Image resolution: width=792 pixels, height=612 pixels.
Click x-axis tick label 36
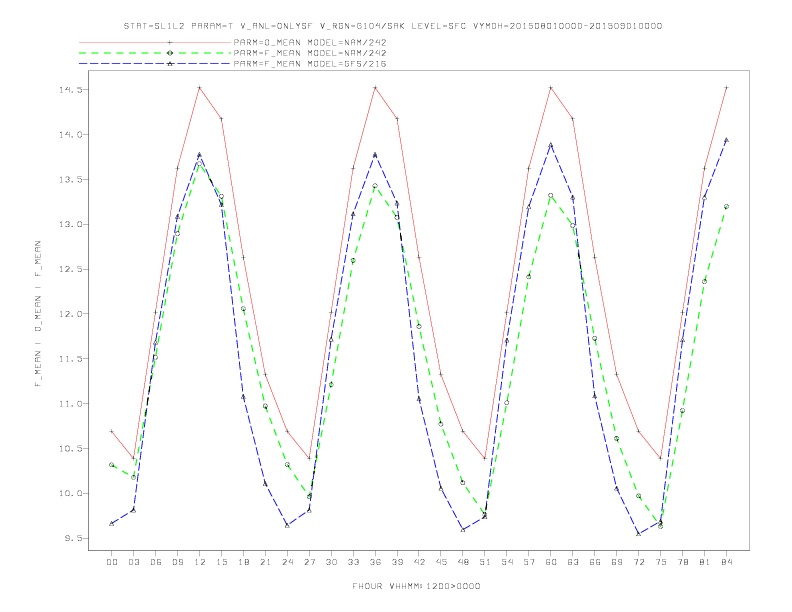click(375, 562)
